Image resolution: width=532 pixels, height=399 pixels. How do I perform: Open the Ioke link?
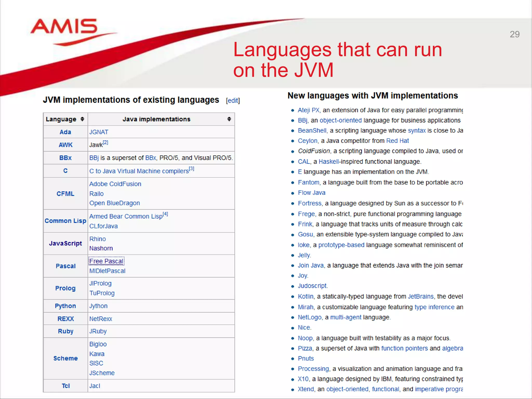coord(304,245)
